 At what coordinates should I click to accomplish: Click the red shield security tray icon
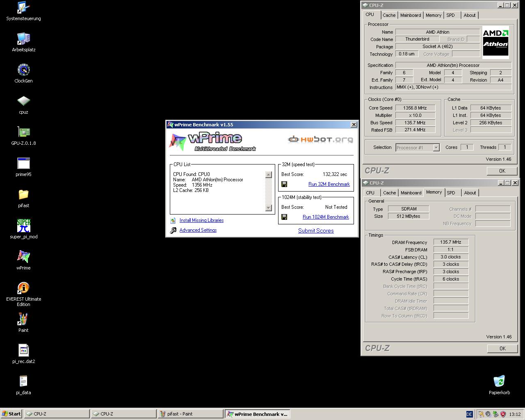tap(503, 414)
